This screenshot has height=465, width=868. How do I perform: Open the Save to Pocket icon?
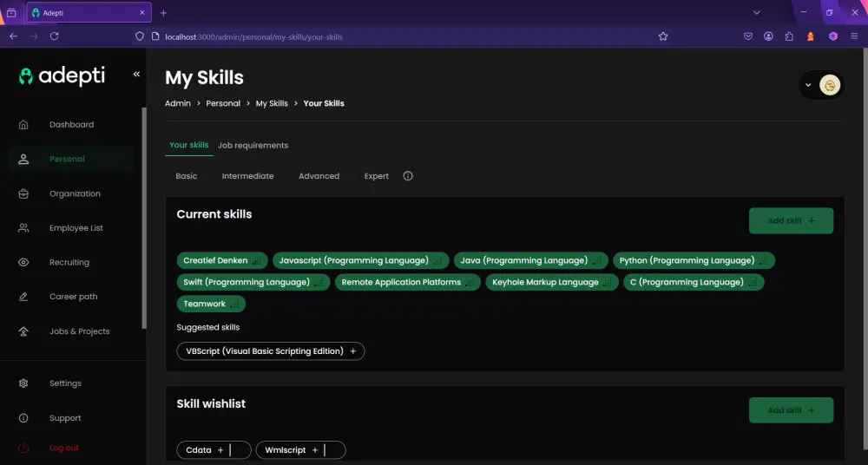pos(748,36)
